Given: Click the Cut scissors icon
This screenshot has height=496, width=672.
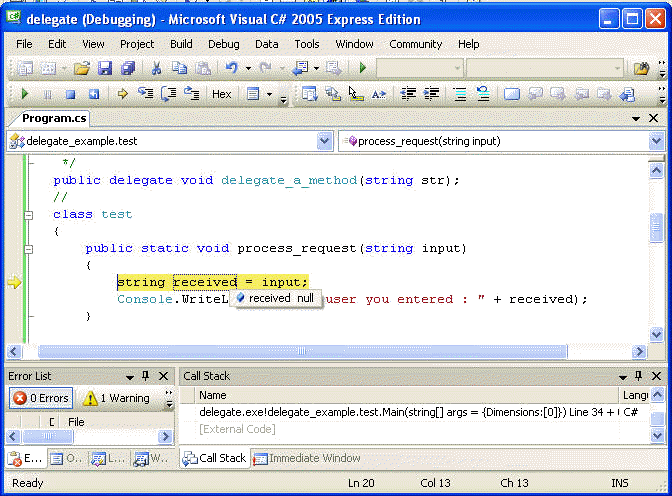Looking at the screenshot, I should [156, 68].
